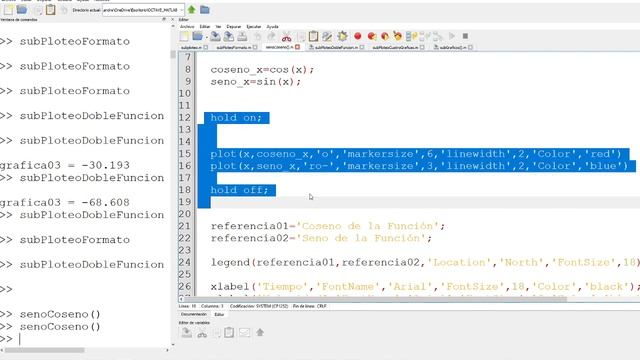Open the Archivo menu in the editor

(x=187, y=27)
